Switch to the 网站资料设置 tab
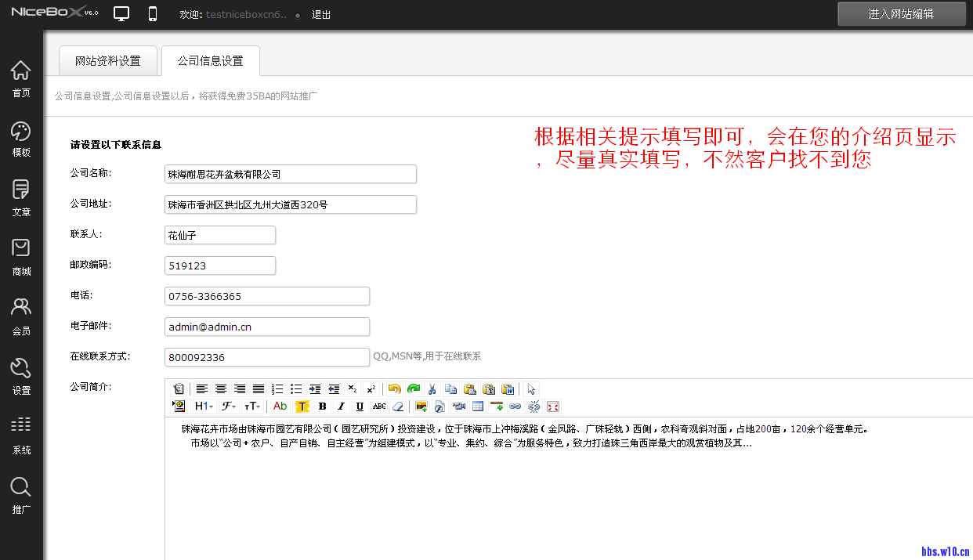 tap(108, 60)
